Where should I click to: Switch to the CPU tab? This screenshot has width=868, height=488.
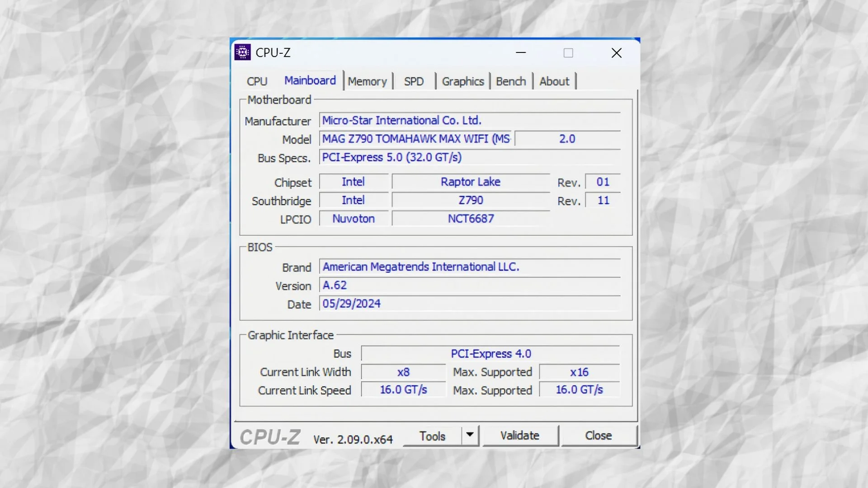(x=257, y=81)
